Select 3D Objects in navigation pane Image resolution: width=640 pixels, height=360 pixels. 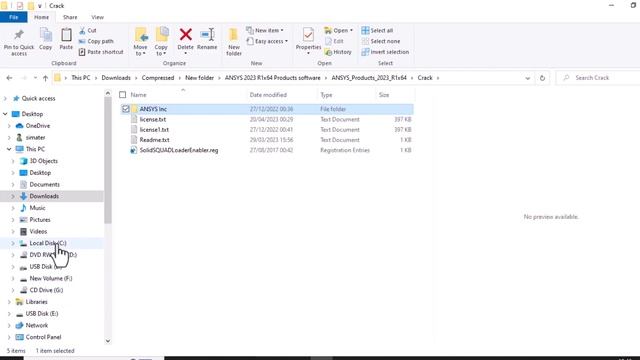(x=43, y=161)
